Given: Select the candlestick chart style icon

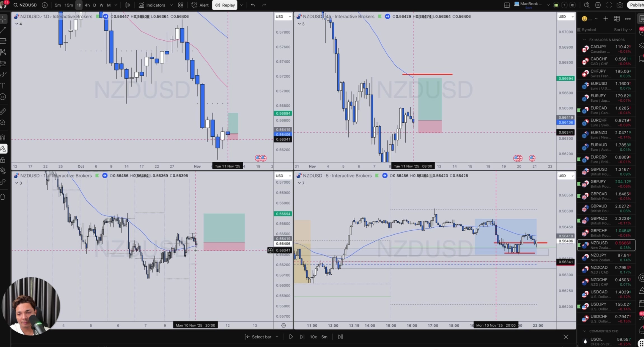Looking at the screenshot, I should pos(128,5).
